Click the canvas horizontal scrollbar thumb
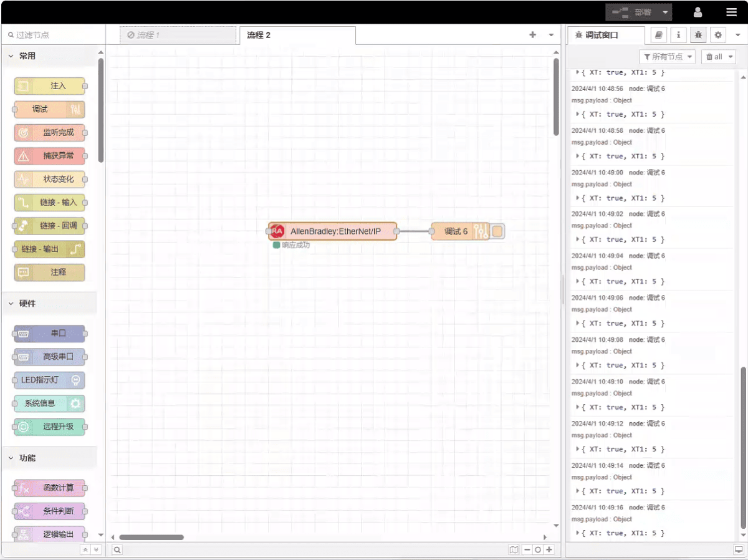Screen dimensions: 748x560 (x=151, y=537)
